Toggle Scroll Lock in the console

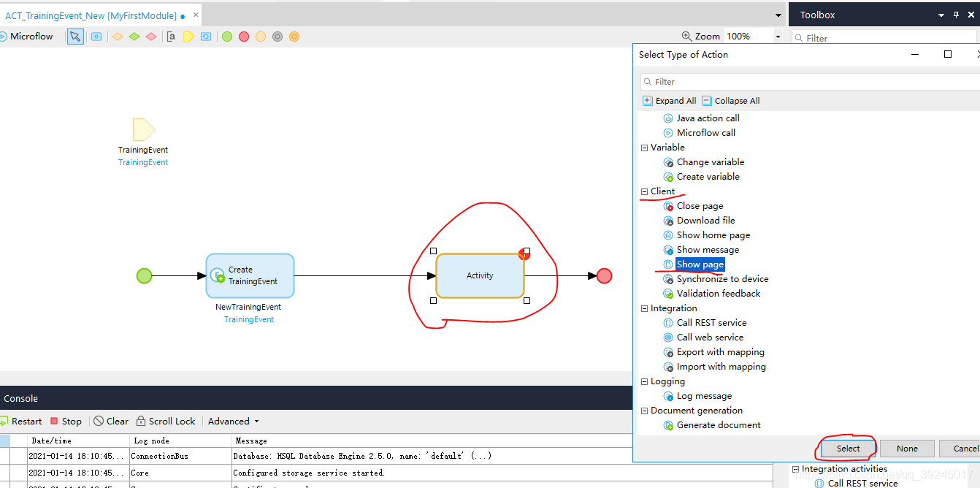click(x=166, y=422)
